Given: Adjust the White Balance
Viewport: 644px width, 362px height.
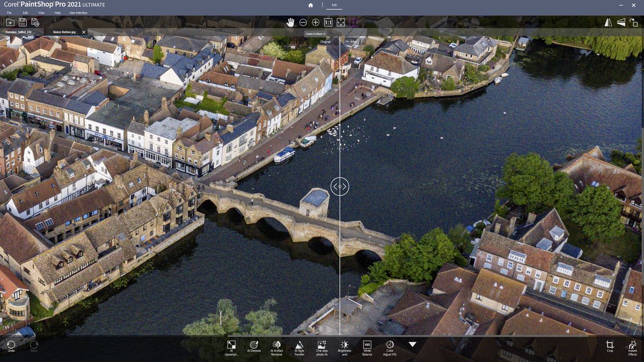Looking at the screenshot, I should click(367, 346).
